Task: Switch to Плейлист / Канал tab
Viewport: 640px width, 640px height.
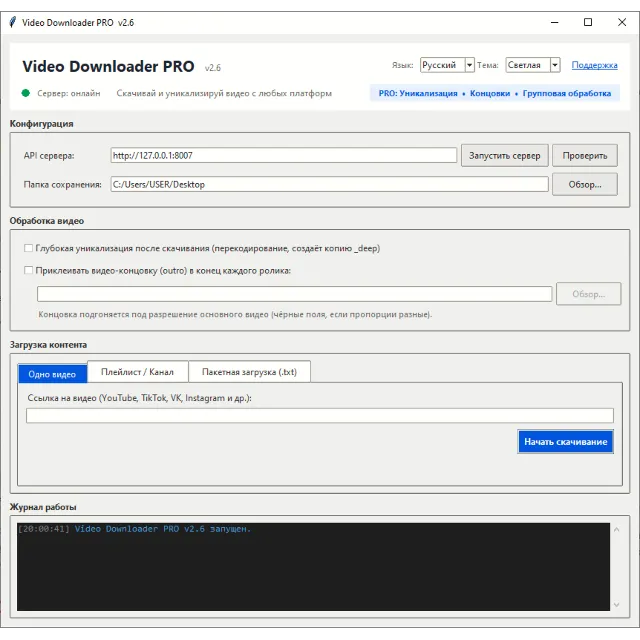Action: click(x=138, y=372)
